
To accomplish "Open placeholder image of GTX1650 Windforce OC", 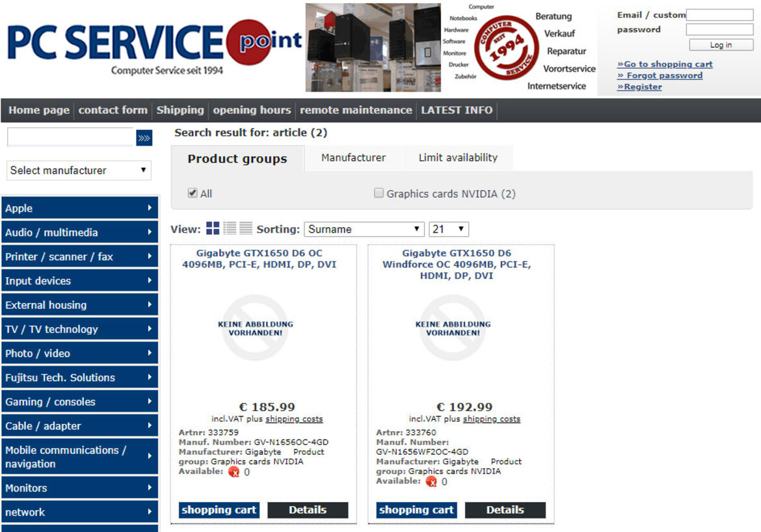I will 453,328.
